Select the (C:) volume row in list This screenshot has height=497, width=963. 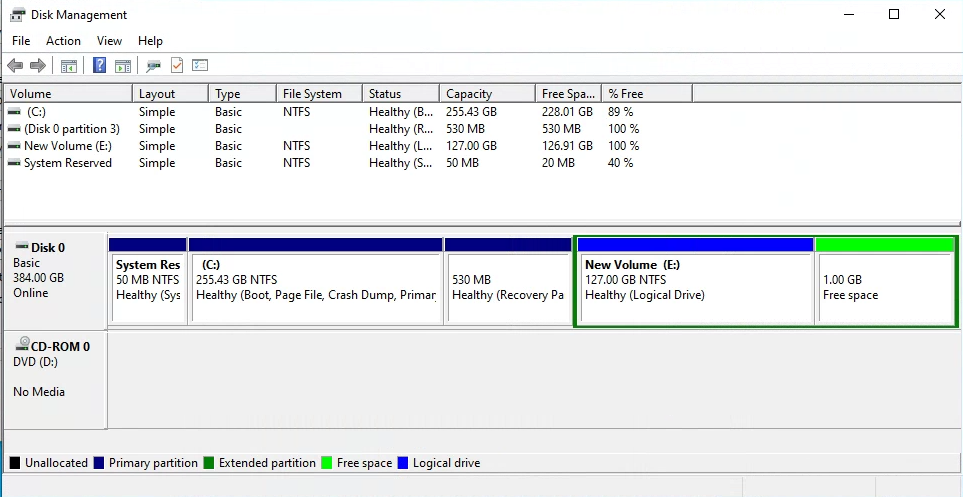[x=36, y=112]
